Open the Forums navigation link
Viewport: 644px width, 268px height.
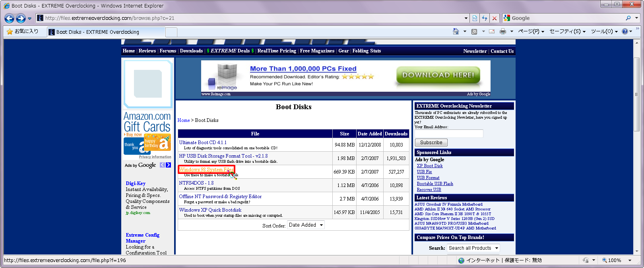coord(168,51)
